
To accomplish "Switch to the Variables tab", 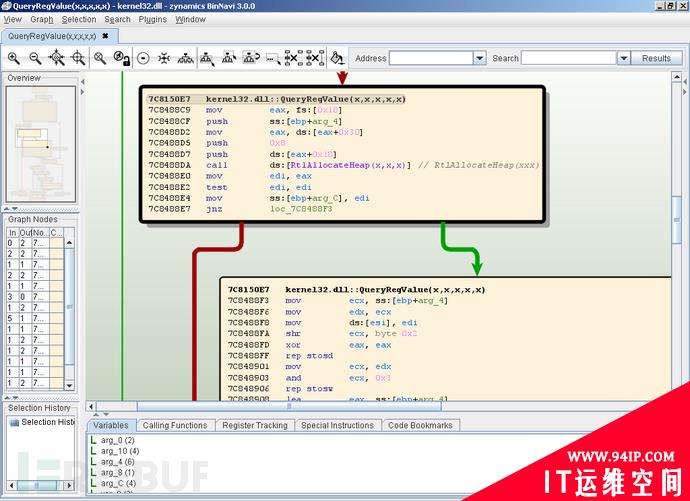I will point(111,425).
